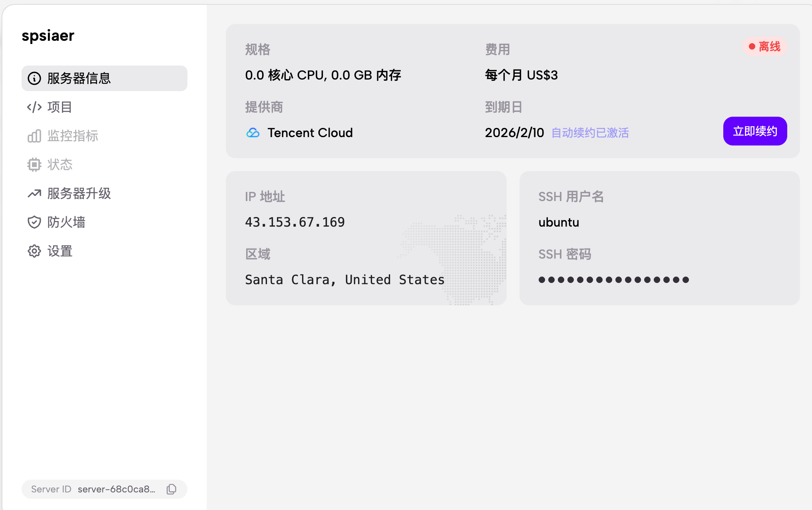The image size is (812, 510).
Task: Click the bar chart icon for 监控指标
Action: (x=34, y=136)
